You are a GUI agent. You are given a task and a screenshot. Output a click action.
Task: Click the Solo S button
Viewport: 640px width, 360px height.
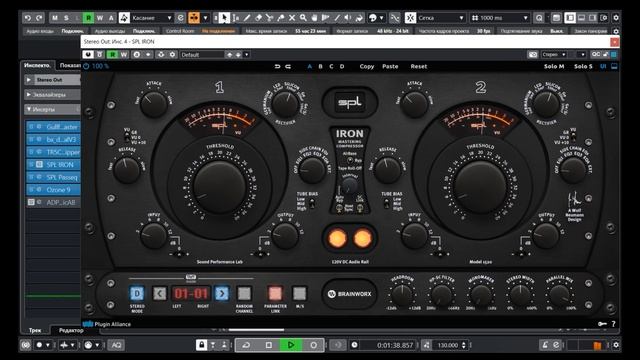click(x=583, y=66)
